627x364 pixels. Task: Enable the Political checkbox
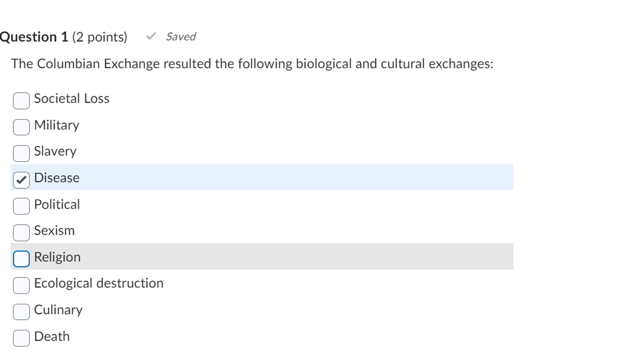pos(21,206)
